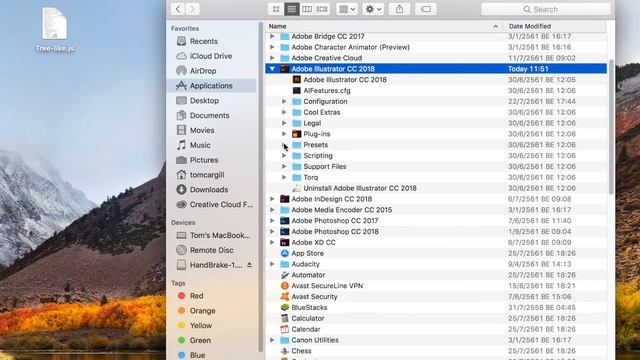640x360 pixels.
Task: Open the group-by arrangement dropdown
Action: tap(347, 9)
